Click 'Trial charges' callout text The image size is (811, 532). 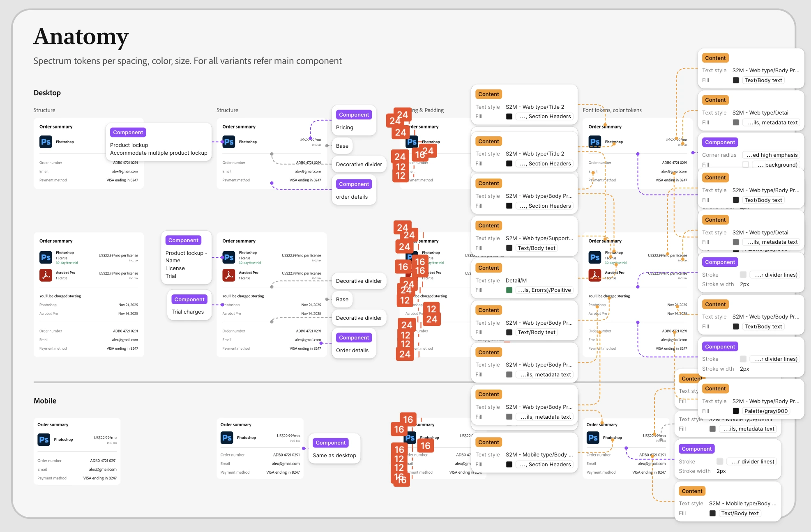pos(188,312)
